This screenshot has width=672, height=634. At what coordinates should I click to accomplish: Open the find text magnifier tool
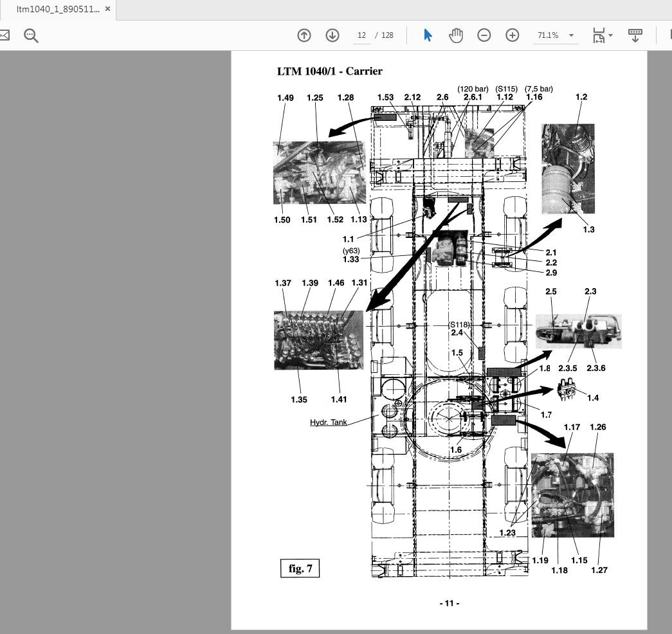[x=31, y=35]
